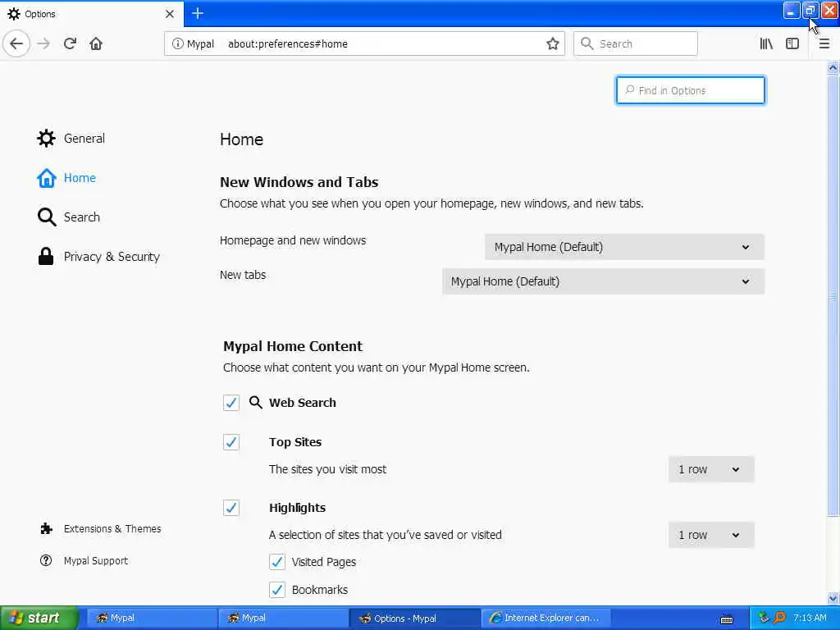Screen dimensions: 840x630
Task: Switch to first Mypal taskbar window
Action: (x=150, y=619)
